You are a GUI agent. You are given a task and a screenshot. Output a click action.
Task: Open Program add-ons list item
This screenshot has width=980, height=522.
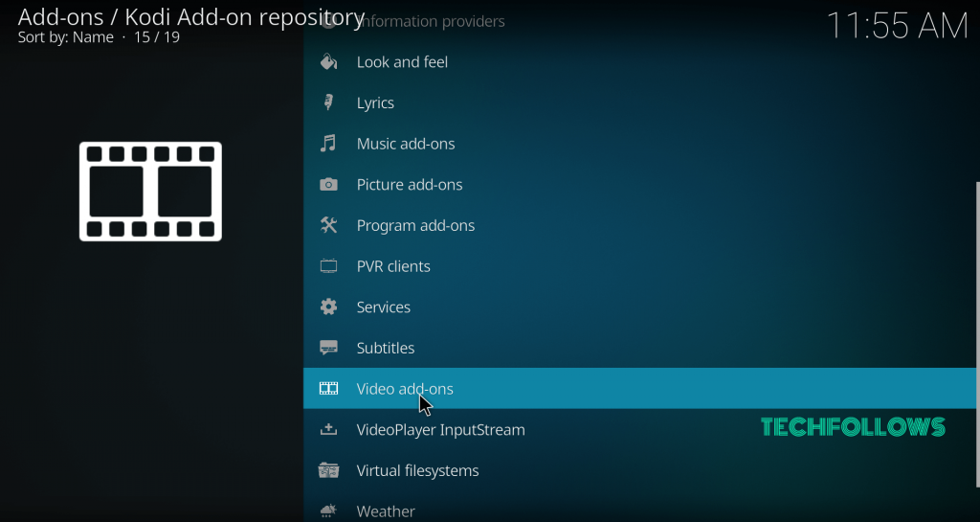coord(415,225)
